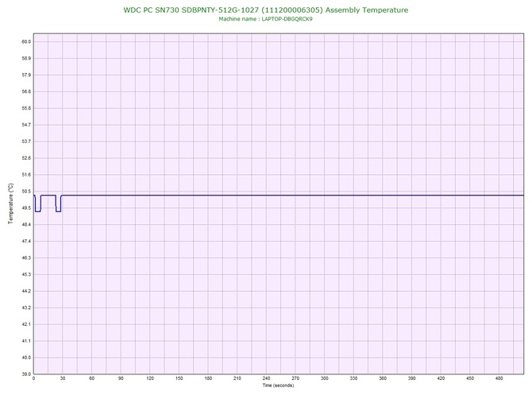Click the 45.3 y-axis tick label

[26, 275]
